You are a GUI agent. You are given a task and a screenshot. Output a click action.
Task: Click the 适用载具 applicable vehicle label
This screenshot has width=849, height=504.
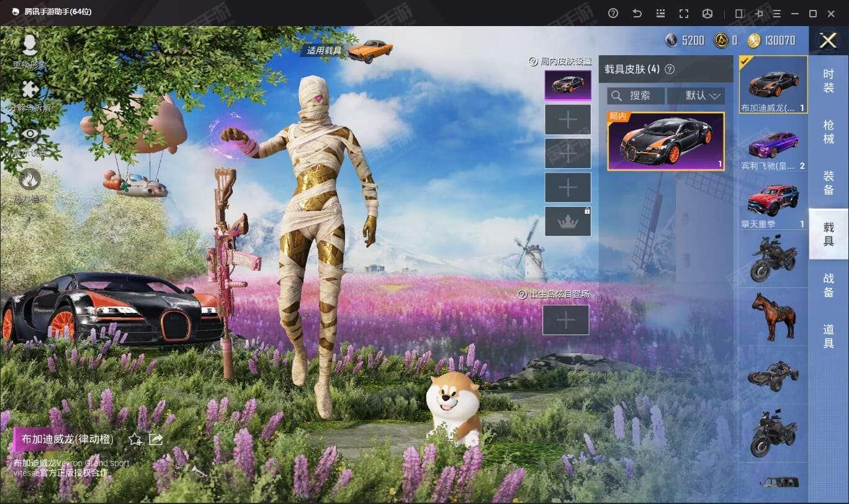tap(325, 50)
